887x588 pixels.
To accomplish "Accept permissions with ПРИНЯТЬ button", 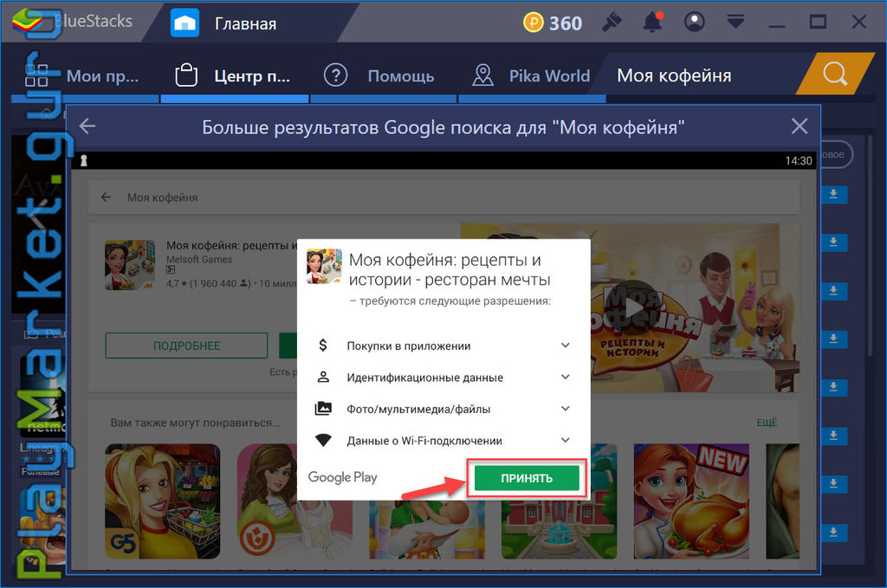I will click(527, 478).
